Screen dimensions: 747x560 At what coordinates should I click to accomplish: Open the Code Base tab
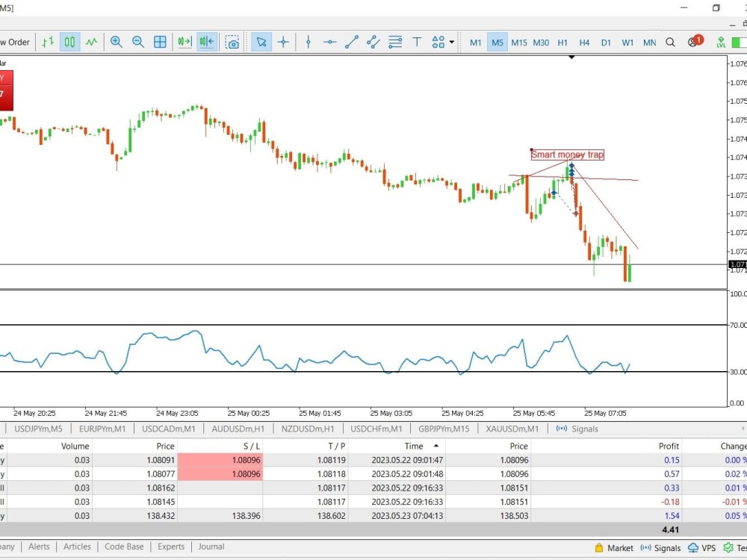click(x=124, y=547)
